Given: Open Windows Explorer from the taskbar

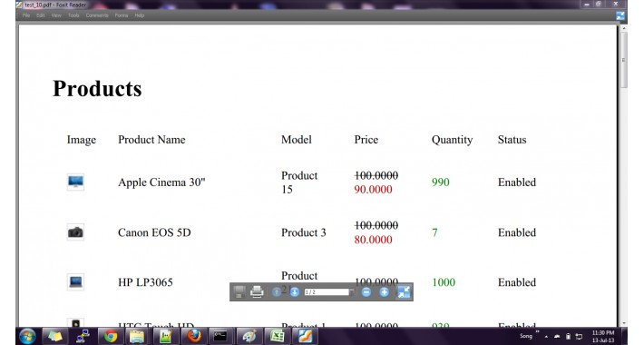Looking at the screenshot, I should point(137,336).
